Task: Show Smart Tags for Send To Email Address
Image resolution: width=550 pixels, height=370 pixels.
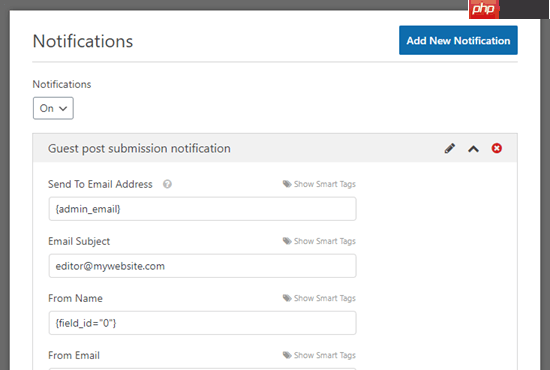Action: click(x=324, y=184)
